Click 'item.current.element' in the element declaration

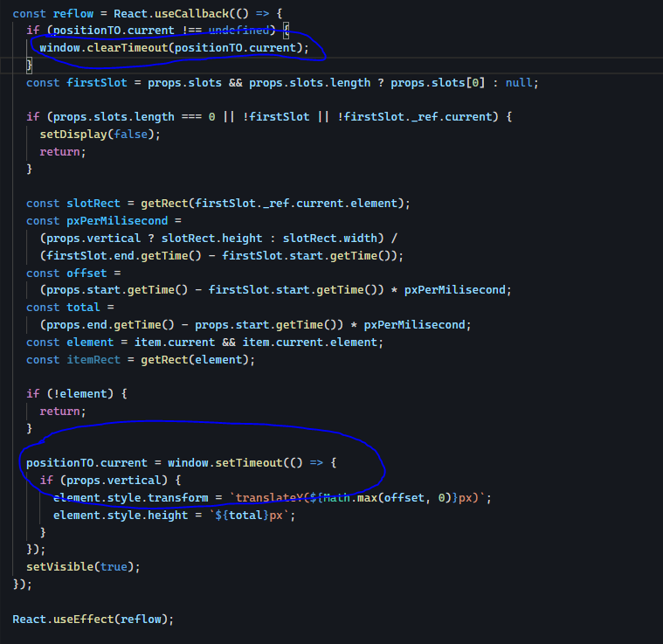(309, 342)
